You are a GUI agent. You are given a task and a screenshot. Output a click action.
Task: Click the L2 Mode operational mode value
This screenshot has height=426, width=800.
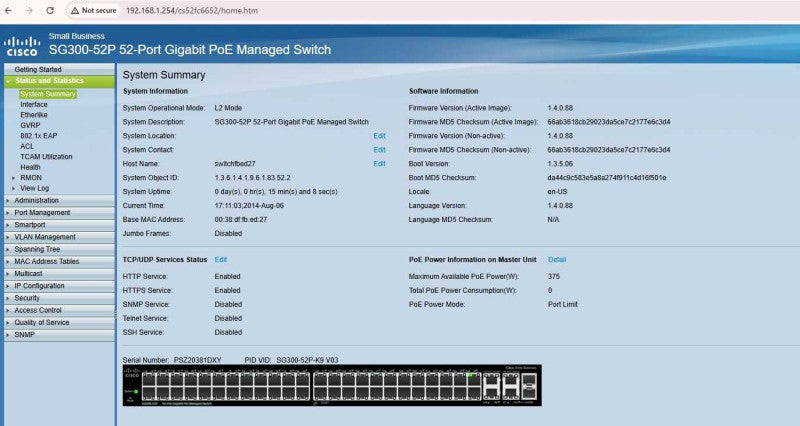[x=228, y=108]
